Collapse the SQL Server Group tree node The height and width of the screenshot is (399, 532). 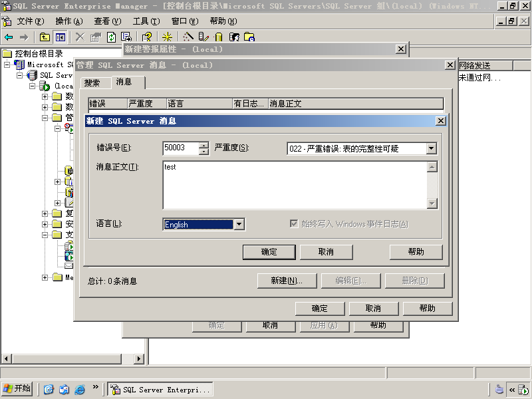coord(20,75)
